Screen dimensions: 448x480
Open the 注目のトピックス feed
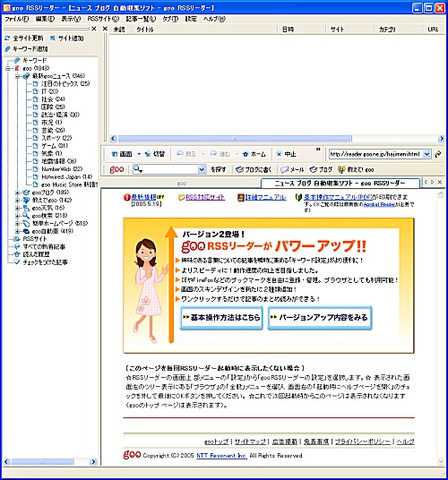click(x=65, y=83)
